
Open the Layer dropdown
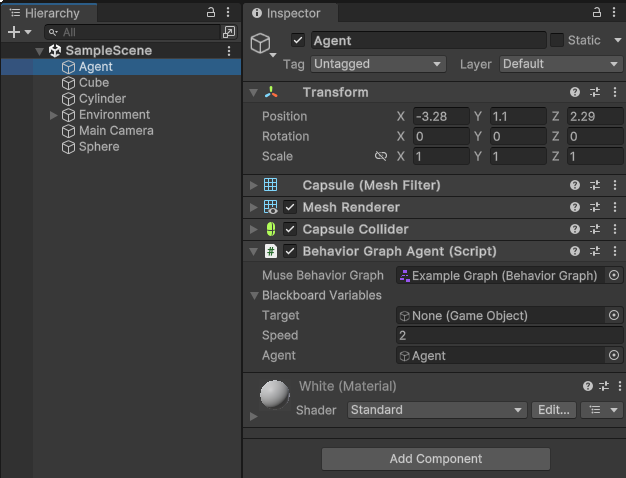[x=561, y=64]
